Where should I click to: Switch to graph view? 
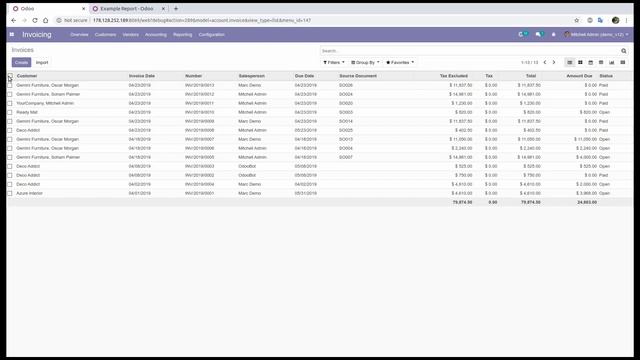(611, 62)
